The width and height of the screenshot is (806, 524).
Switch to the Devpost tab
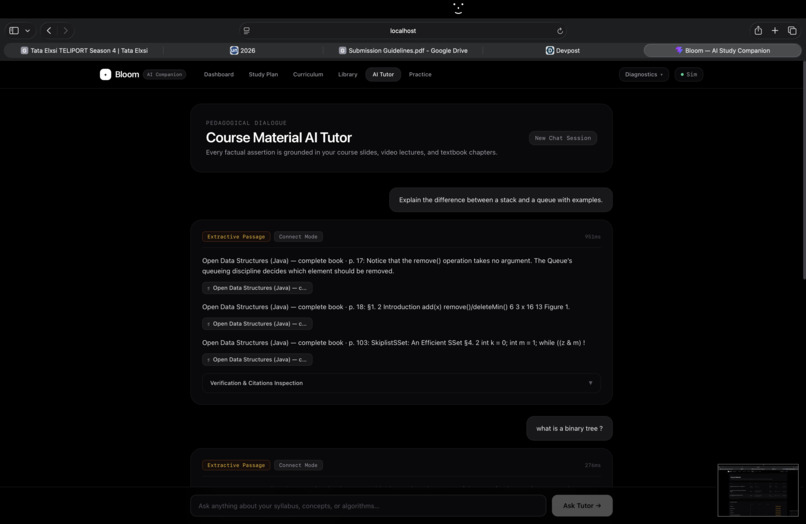563,50
